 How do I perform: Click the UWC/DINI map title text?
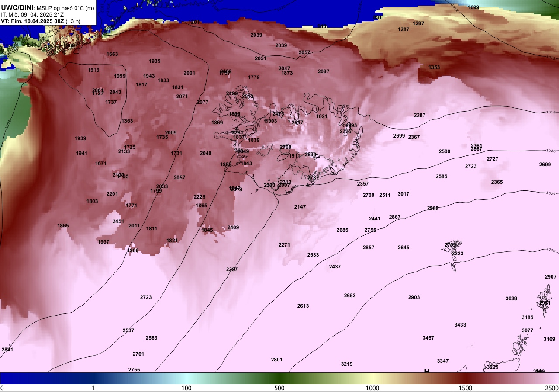48,7
